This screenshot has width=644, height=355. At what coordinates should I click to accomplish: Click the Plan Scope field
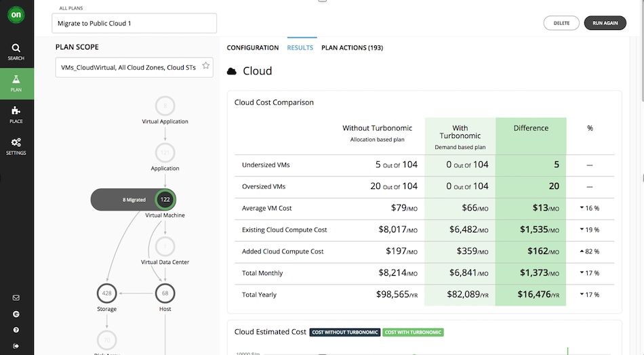pyautogui.click(x=129, y=67)
